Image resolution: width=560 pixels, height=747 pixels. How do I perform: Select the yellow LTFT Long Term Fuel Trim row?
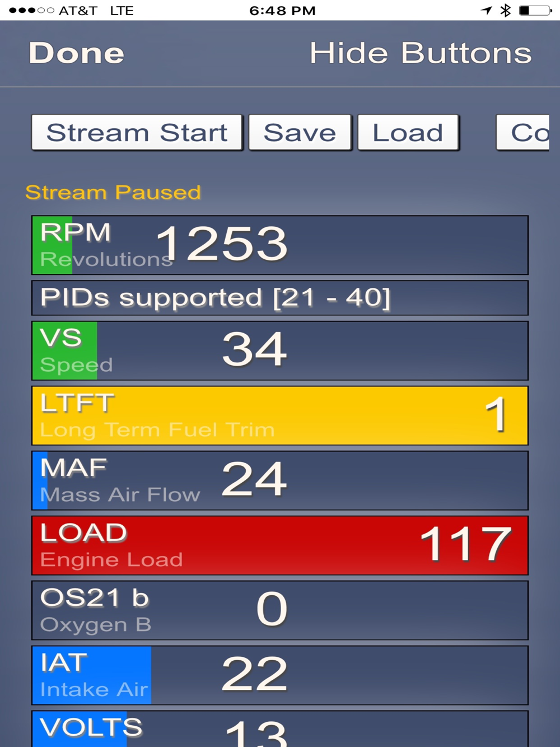(x=280, y=415)
